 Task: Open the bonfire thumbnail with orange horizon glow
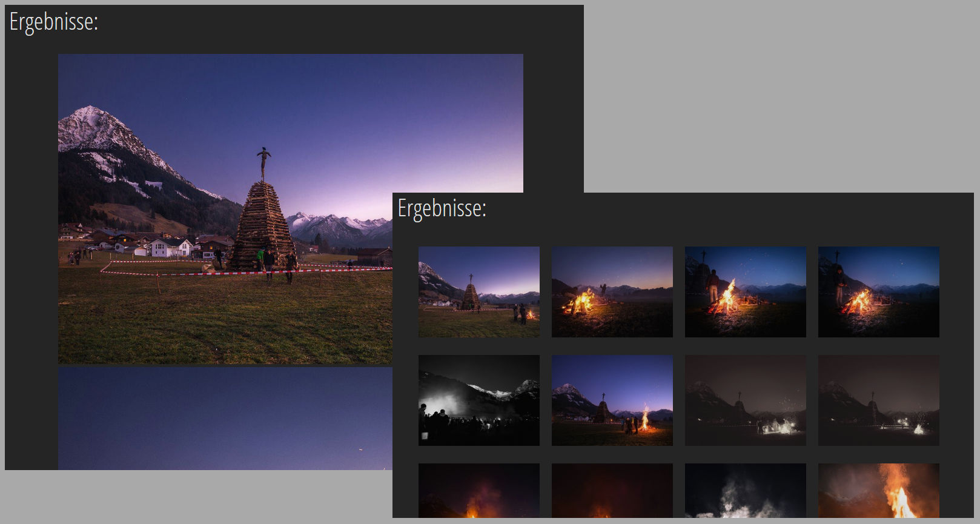612,291
